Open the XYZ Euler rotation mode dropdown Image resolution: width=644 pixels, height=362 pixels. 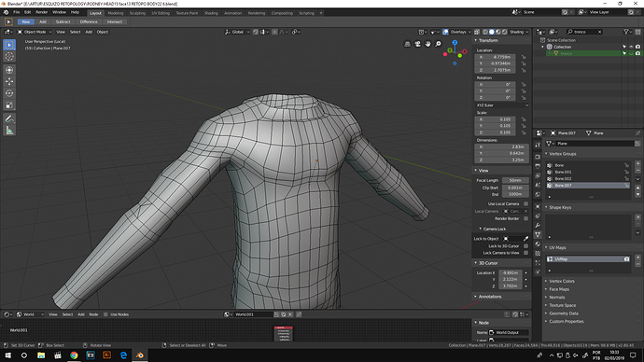pos(502,105)
